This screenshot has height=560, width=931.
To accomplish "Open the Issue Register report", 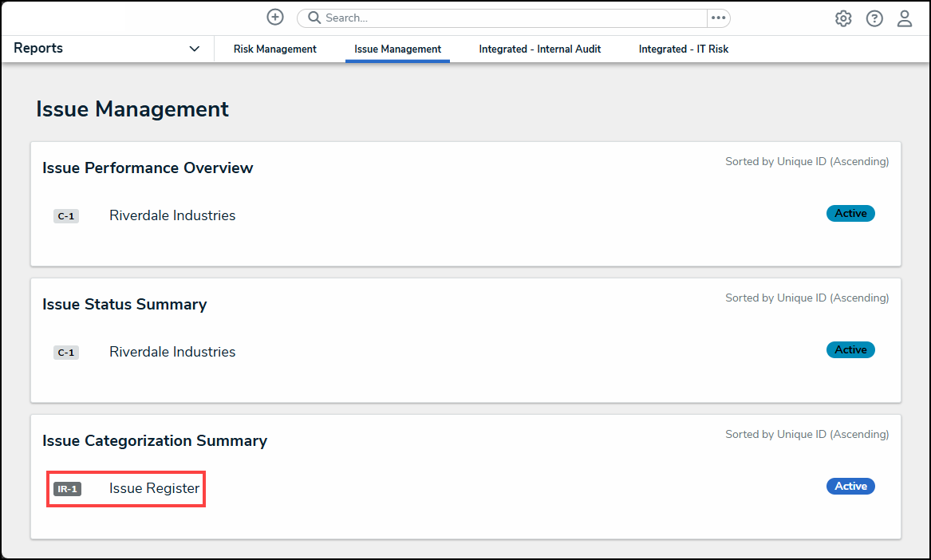I will 155,488.
